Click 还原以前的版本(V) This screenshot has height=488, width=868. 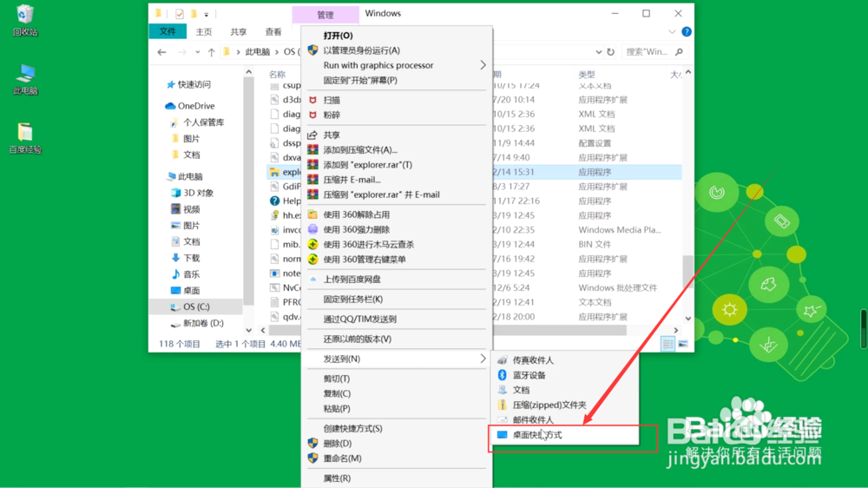[397, 340]
